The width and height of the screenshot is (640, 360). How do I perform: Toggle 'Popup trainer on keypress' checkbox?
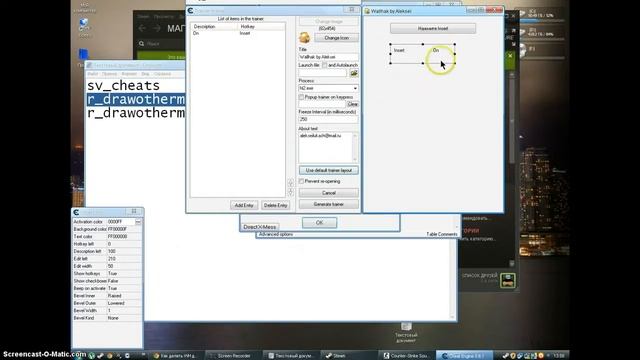(x=301, y=97)
